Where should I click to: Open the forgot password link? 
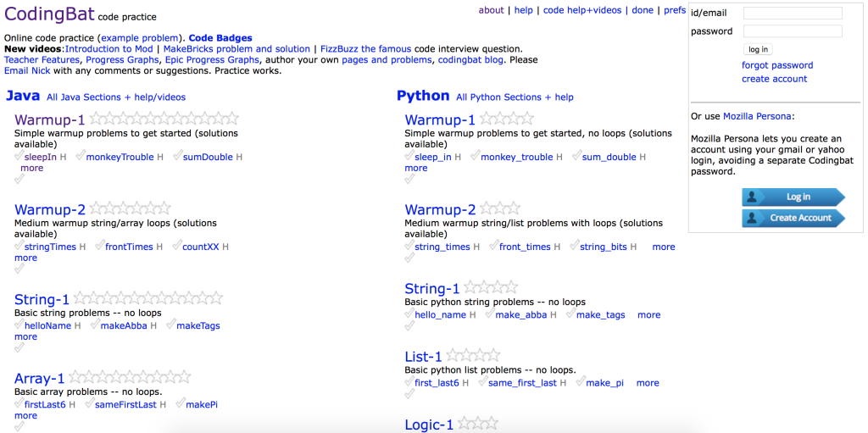(777, 65)
